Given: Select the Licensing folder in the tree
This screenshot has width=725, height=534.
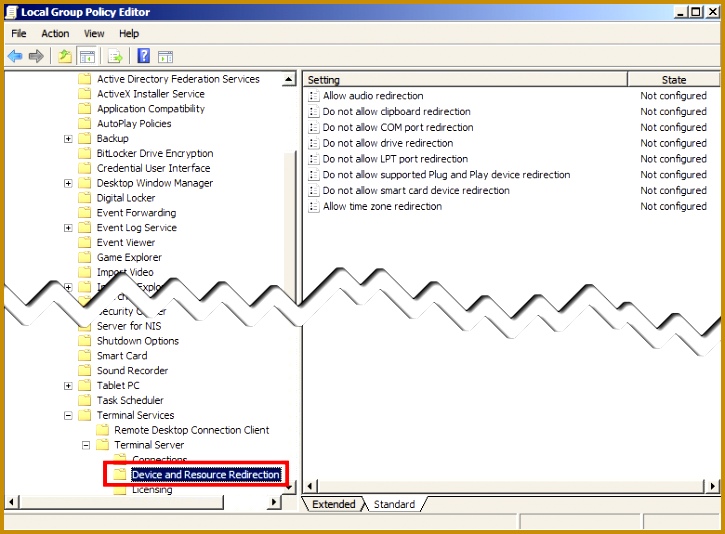Looking at the screenshot, I should [x=152, y=490].
